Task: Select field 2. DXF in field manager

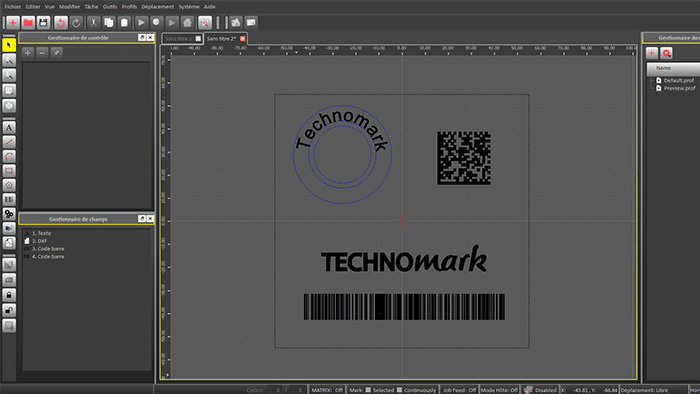Action: (x=39, y=241)
